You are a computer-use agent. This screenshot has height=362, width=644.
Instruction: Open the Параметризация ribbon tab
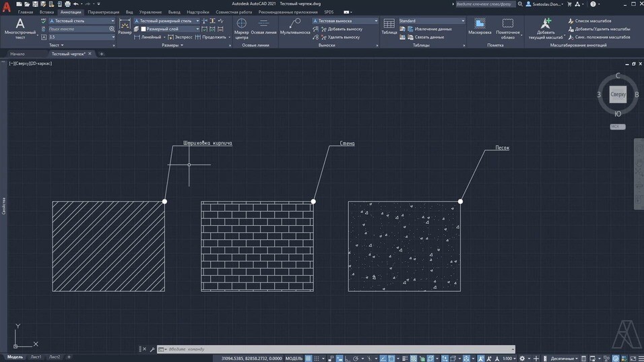tap(104, 12)
